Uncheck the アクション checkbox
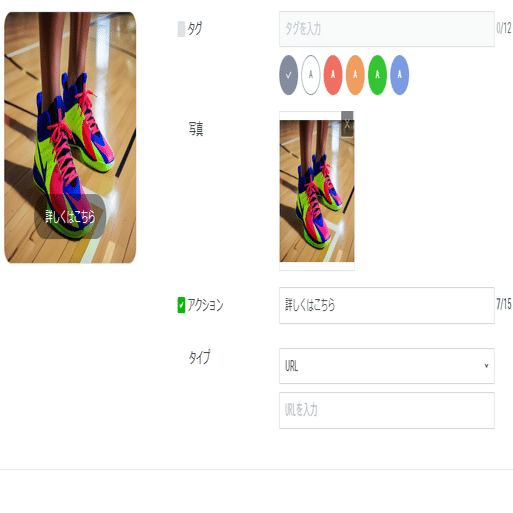Screen dimensions: 513x513 pos(181,305)
